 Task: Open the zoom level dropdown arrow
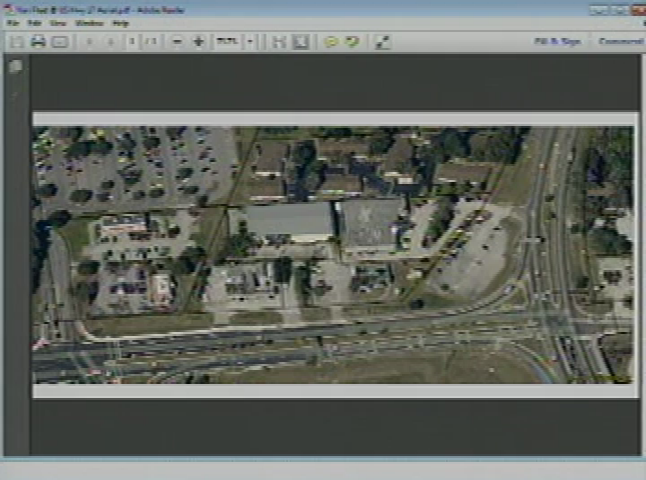click(250, 41)
